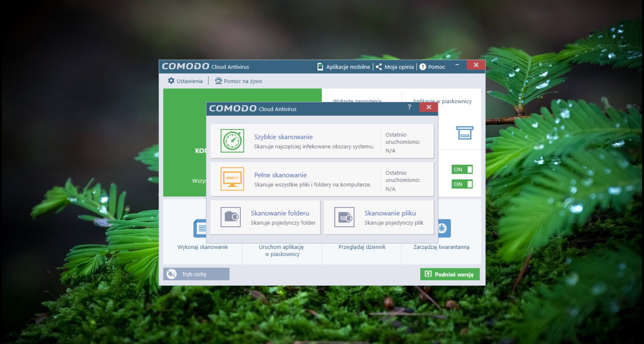Close the scan selection dialog

point(429,107)
